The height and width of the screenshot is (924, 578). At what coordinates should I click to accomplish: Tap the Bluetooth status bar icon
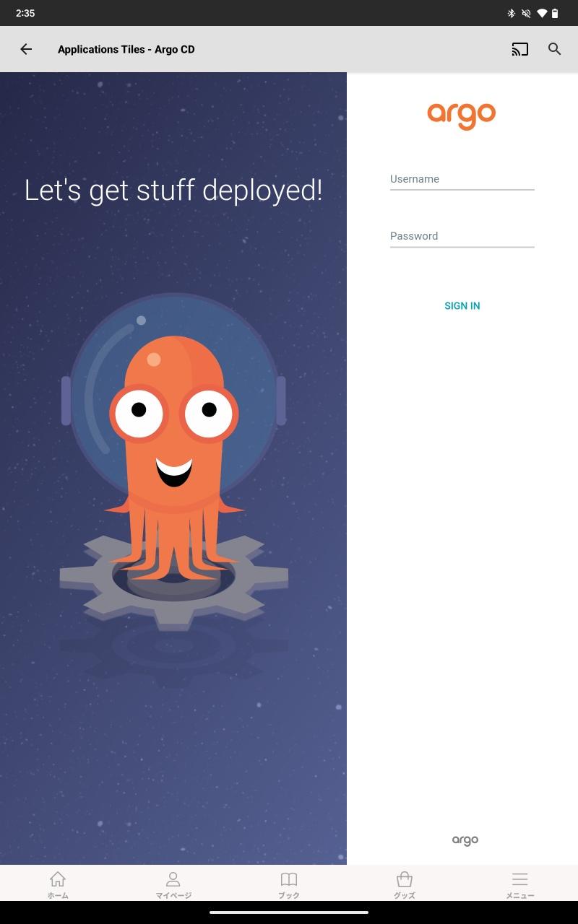click(x=511, y=13)
